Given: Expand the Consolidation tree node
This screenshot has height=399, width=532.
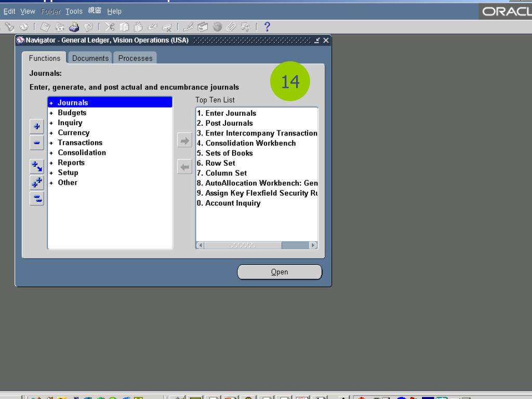Looking at the screenshot, I should [51, 153].
